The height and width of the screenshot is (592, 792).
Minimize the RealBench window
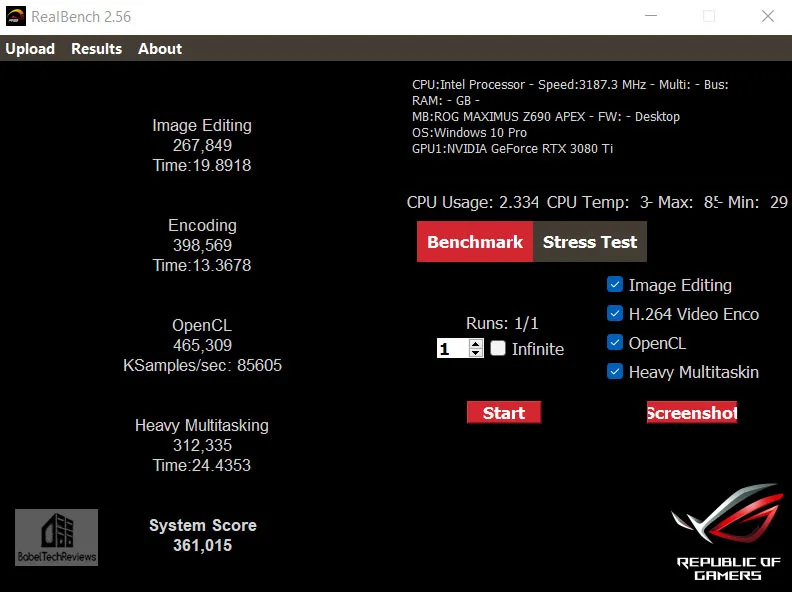[651, 16]
